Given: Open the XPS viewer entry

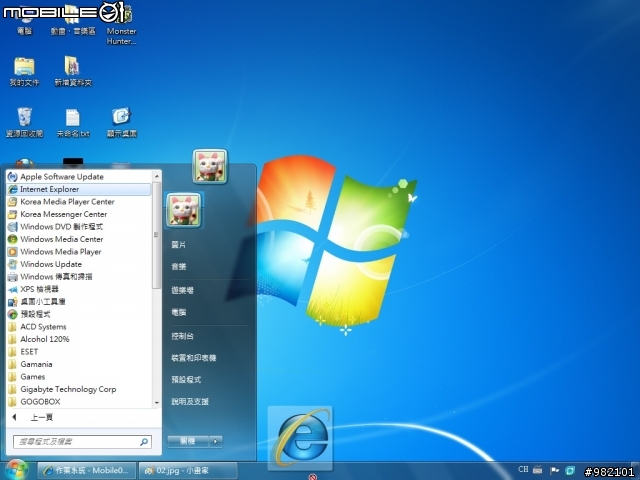Looking at the screenshot, I should (78, 289).
